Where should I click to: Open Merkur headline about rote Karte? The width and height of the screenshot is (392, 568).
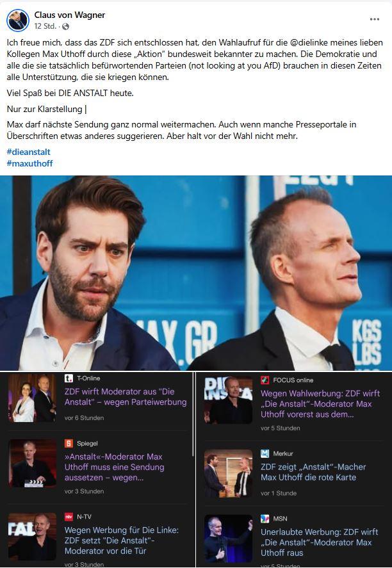313,472
